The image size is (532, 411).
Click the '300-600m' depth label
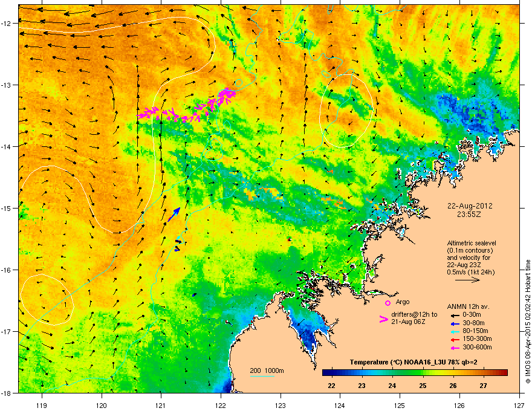tap(477, 347)
